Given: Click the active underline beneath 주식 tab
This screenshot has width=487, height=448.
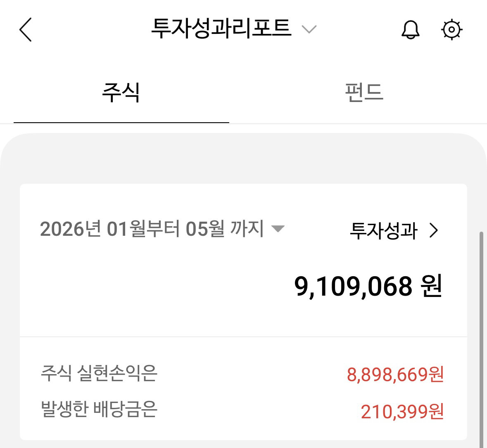Looking at the screenshot, I should pyautogui.click(x=121, y=123).
